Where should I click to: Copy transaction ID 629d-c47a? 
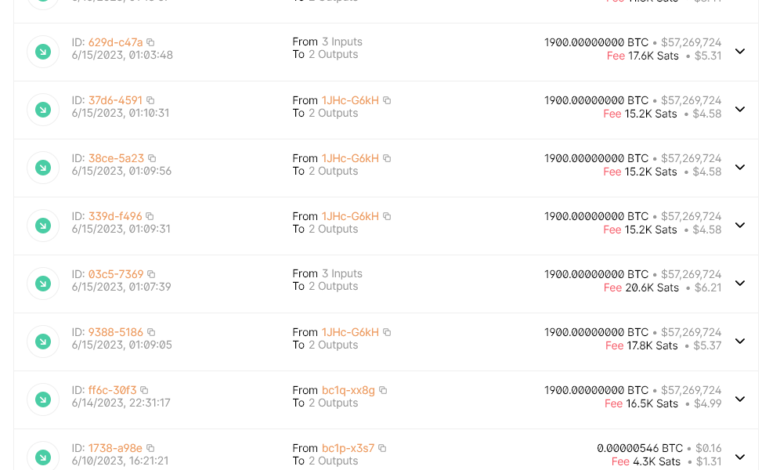pyautogui.click(x=151, y=43)
